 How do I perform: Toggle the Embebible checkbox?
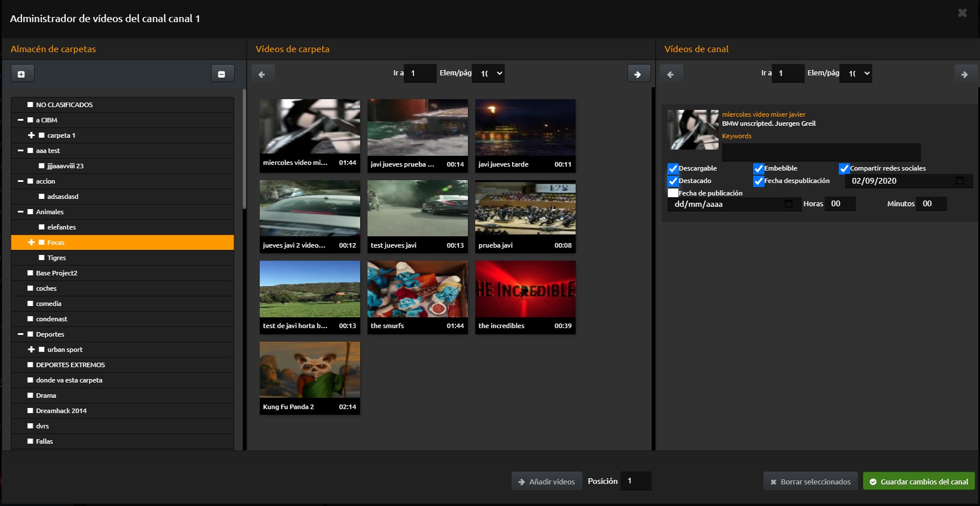tap(759, 168)
